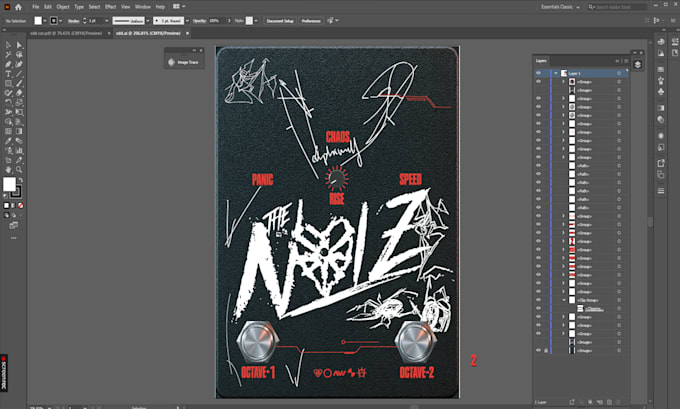Click the Image Trace panel button

pos(183,62)
